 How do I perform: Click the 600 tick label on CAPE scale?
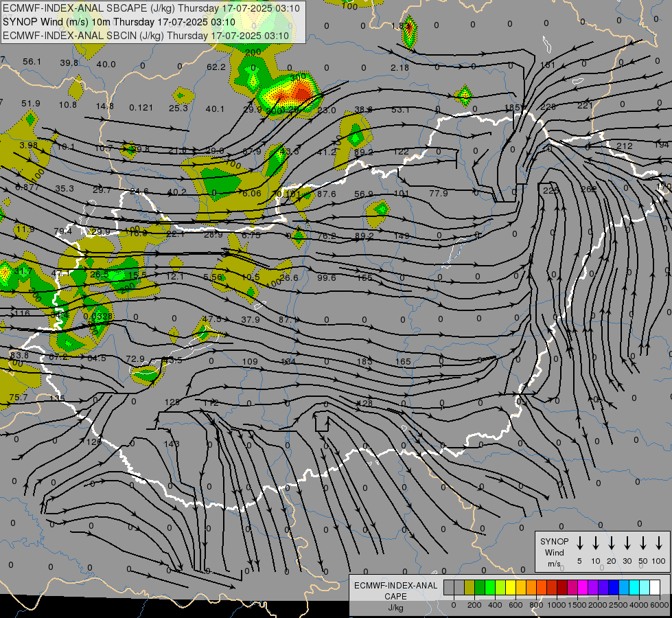click(x=515, y=605)
